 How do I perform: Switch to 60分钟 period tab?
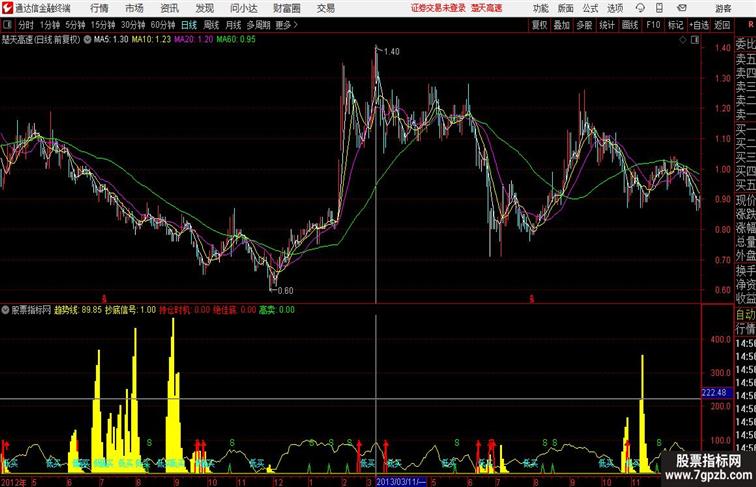163,25
